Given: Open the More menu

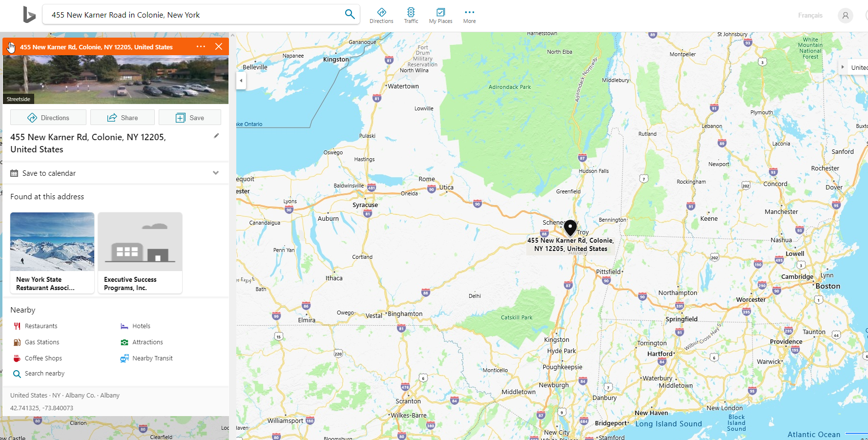Looking at the screenshot, I should pyautogui.click(x=469, y=16).
